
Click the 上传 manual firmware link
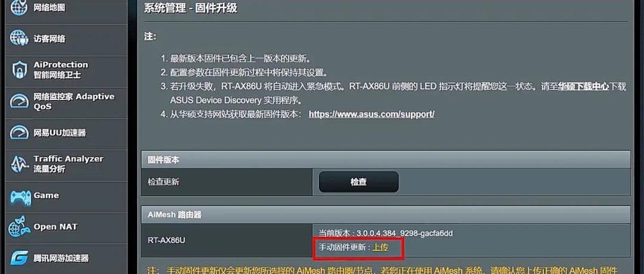[x=381, y=247]
